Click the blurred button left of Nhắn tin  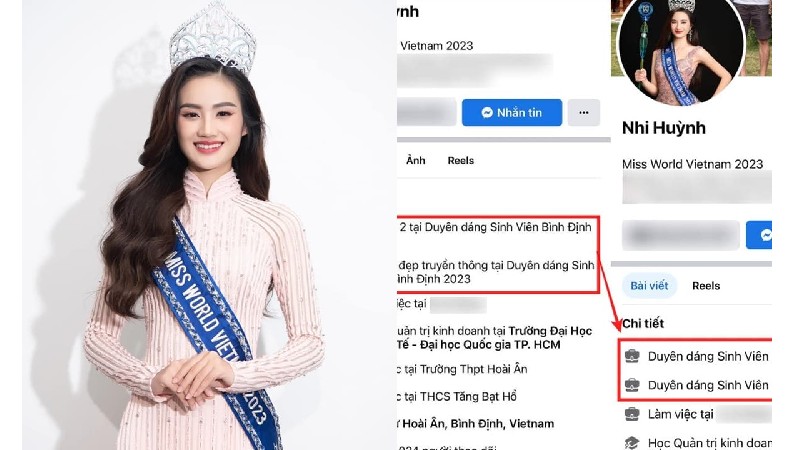(426, 112)
